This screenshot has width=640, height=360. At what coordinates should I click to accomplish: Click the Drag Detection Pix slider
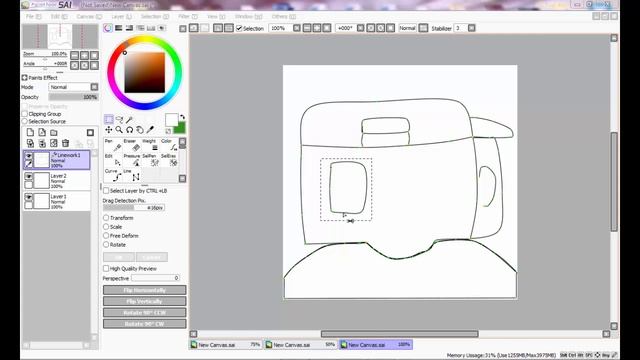coord(133,208)
